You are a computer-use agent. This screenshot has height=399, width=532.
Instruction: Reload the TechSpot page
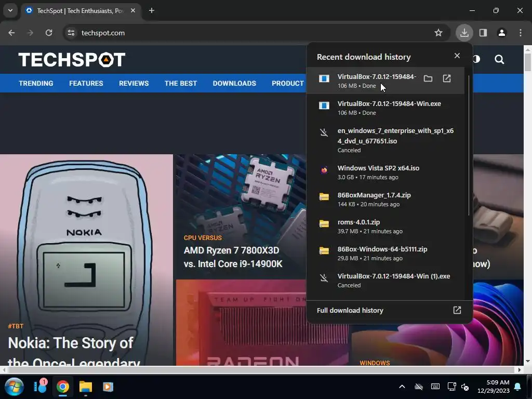click(x=49, y=33)
